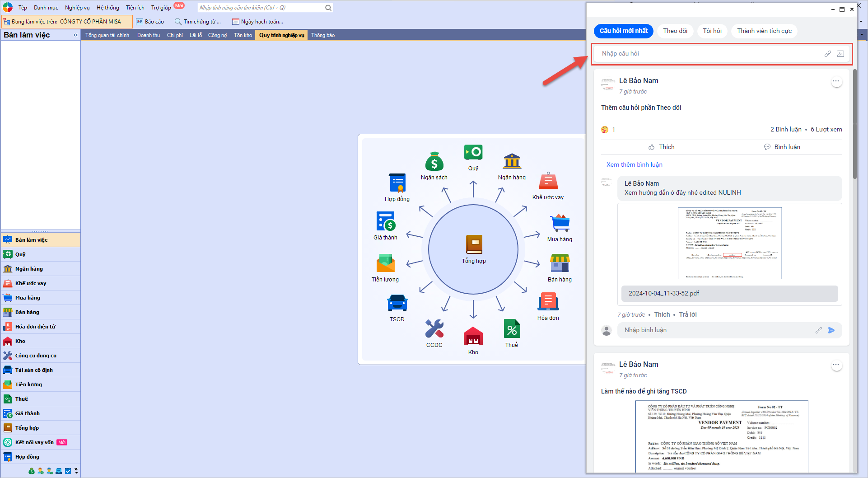Open options menu on first Lê Bảo Nam post

coord(836,81)
